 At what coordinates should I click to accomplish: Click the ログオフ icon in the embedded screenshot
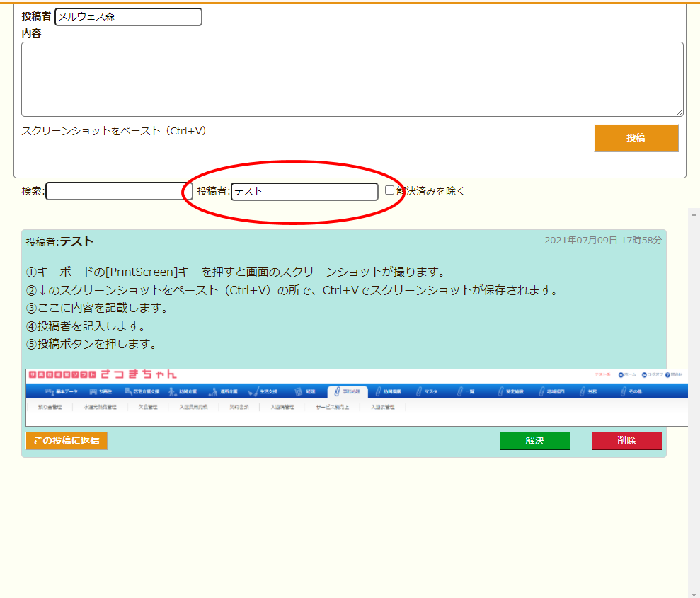(x=645, y=374)
